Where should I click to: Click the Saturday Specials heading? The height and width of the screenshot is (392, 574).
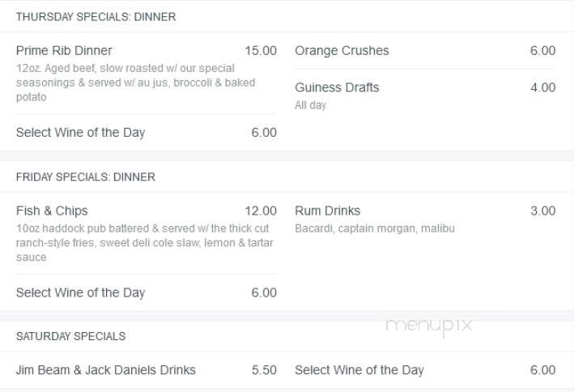click(70, 336)
